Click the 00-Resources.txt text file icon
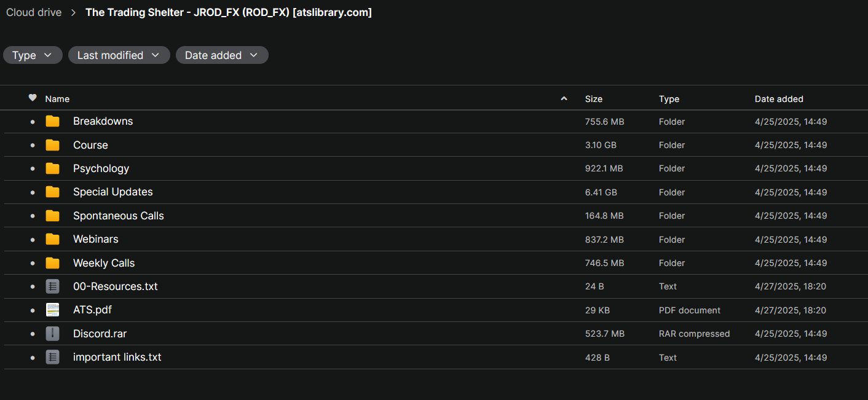The height and width of the screenshot is (400, 868). coord(53,286)
